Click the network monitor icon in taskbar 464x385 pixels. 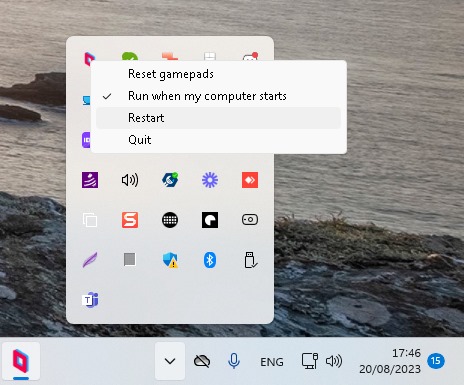(x=310, y=361)
